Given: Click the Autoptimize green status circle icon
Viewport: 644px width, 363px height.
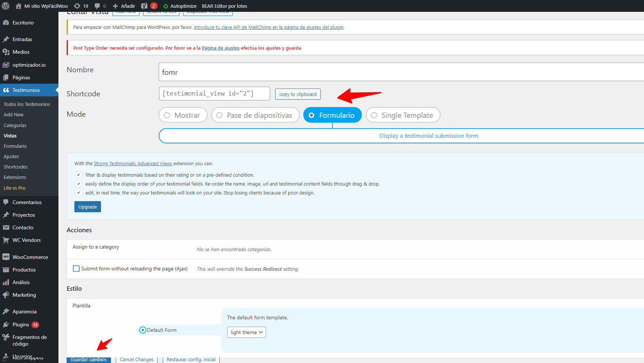Looking at the screenshot, I should coord(165,6).
